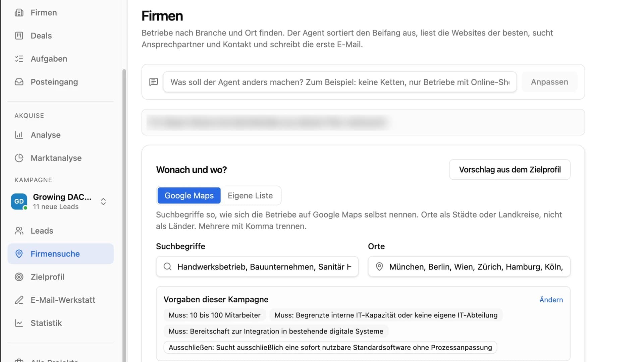
Task: Open the Deals board icon
Action: click(x=19, y=36)
